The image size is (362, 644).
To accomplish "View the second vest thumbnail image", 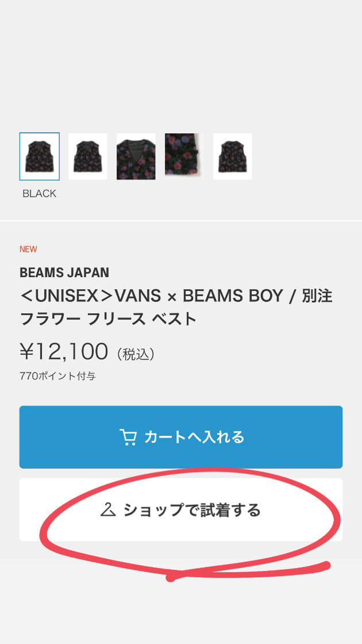I will 88,156.
